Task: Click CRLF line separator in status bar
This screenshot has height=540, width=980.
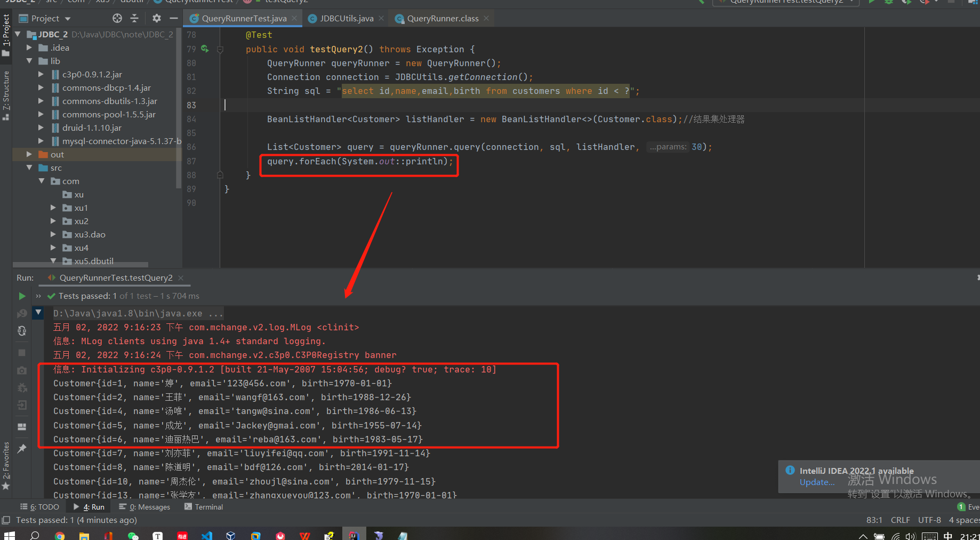Action: click(x=901, y=520)
